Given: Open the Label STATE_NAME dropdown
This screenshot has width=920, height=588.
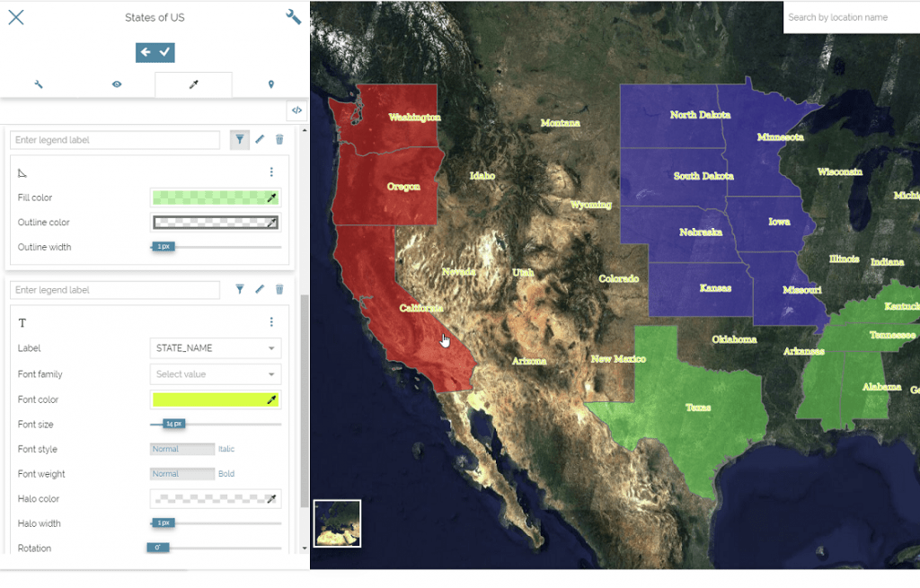Looking at the screenshot, I should click(x=215, y=348).
